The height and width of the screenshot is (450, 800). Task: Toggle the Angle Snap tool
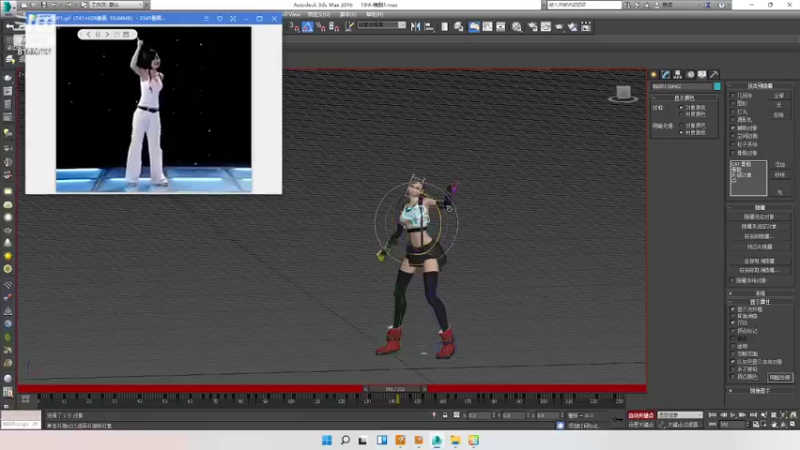click(x=308, y=27)
